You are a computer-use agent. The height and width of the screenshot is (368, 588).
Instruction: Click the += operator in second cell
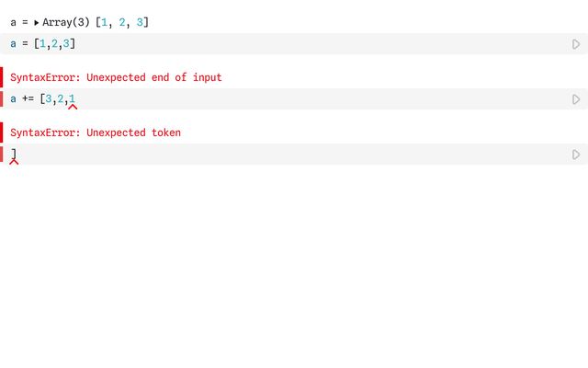point(28,98)
